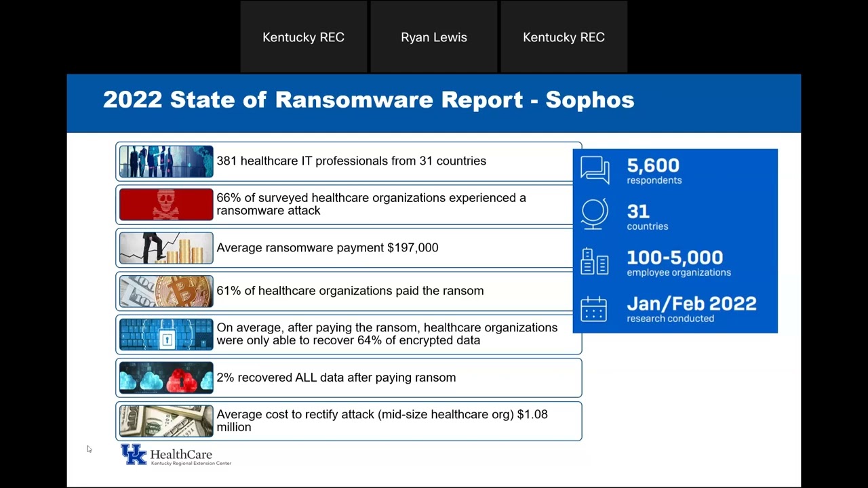This screenshot has width=868, height=488.
Task: Select the Ryan Lewis participant tile
Action: pyautogui.click(x=434, y=37)
